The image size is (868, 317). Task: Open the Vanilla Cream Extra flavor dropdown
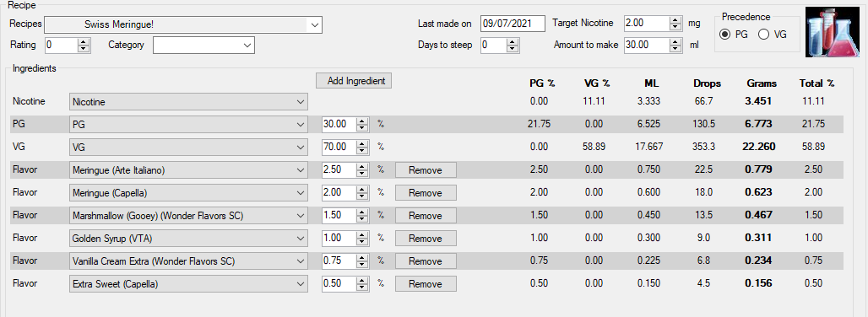pyautogui.click(x=188, y=261)
